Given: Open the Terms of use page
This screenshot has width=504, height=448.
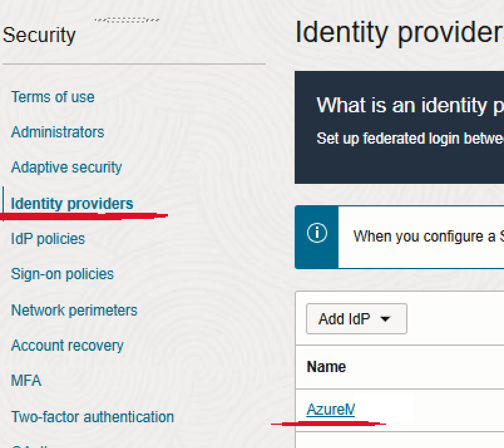Looking at the screenshot, I should pyautogui.click(x=53, y=97).
